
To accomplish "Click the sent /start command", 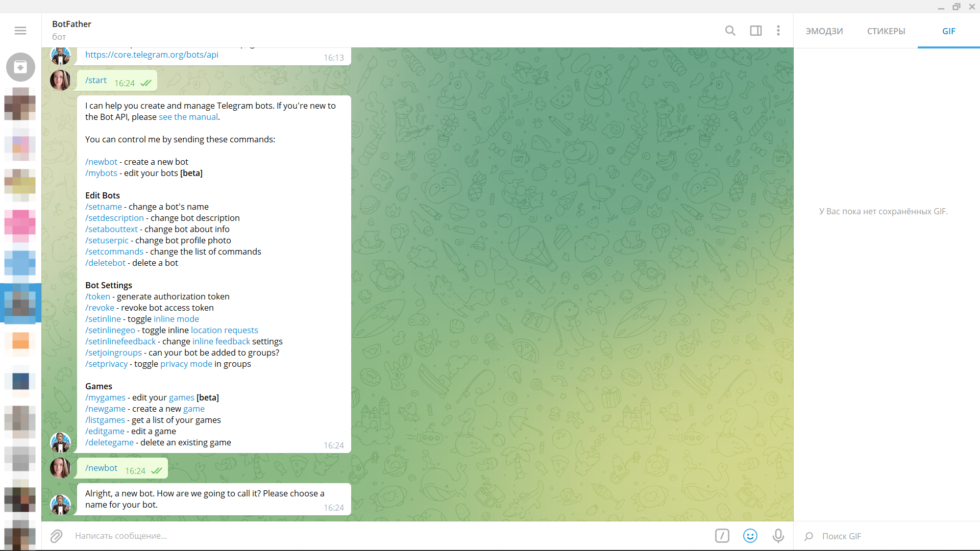I will pyautogui.click(x=96, y=80).
